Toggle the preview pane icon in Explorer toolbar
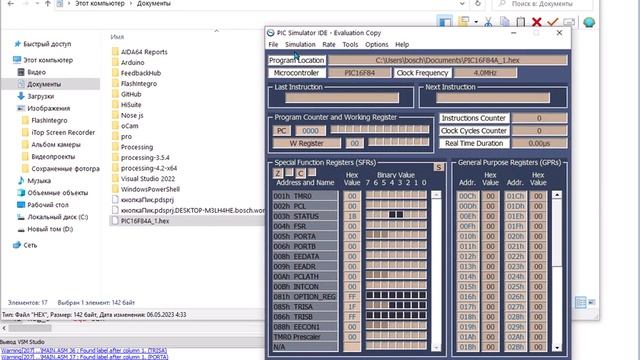The height and width of the screenshot is (360, 640). (444, 22)
